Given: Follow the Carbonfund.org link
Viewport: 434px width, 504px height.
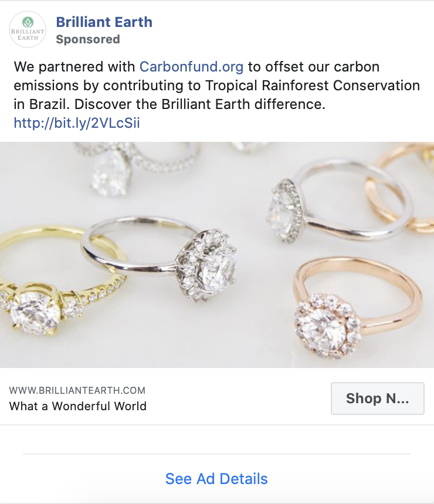Looking at the screenshot, I should click(x=191, y=67).
